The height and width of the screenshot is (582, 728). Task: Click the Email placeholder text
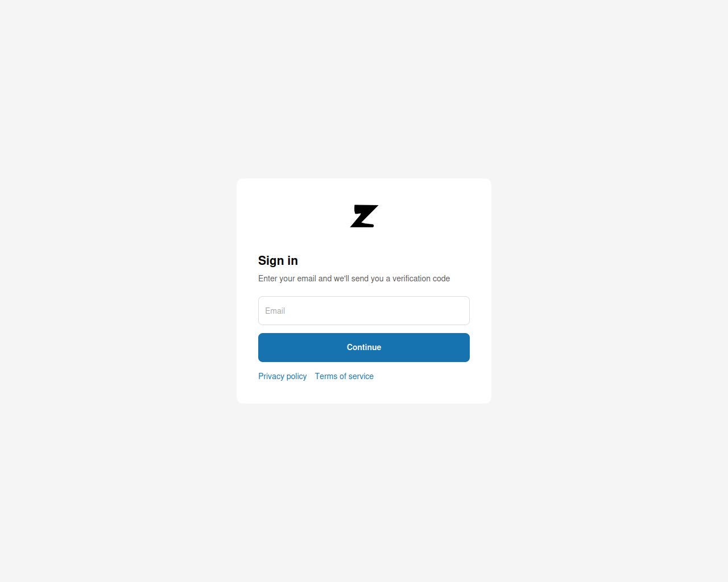click(275, 311)
